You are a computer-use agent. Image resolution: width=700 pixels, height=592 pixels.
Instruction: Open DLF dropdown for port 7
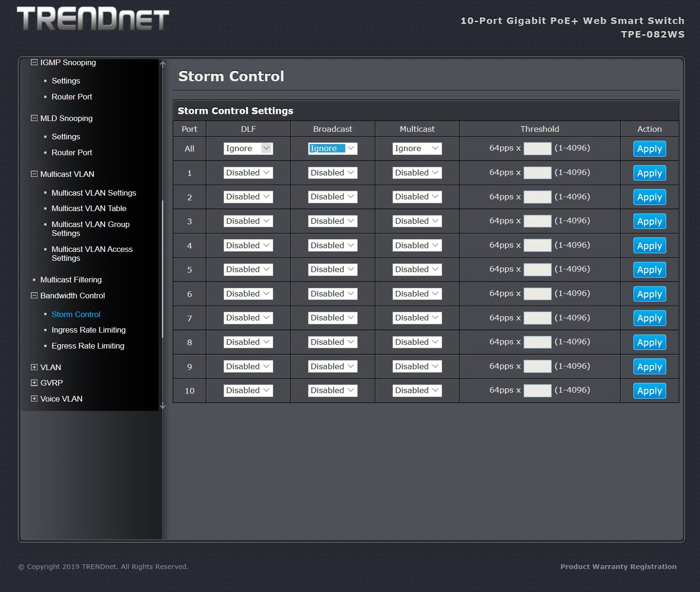pos(248,318)
